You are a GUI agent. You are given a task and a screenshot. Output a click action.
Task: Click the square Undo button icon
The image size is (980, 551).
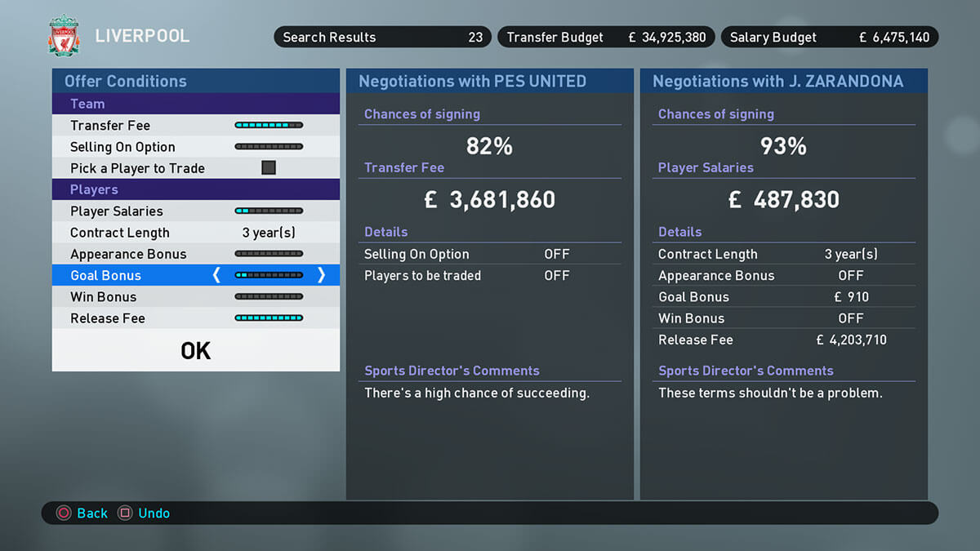tap(125, 513)
